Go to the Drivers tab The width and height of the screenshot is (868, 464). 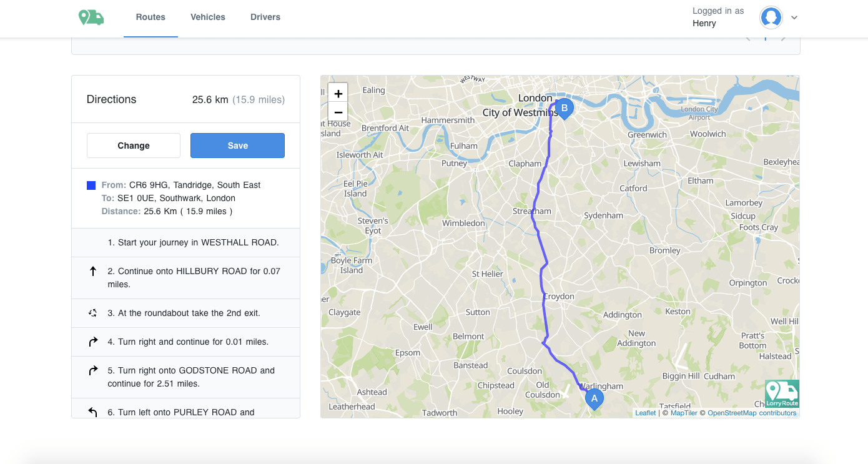click(x=265, y=17)
